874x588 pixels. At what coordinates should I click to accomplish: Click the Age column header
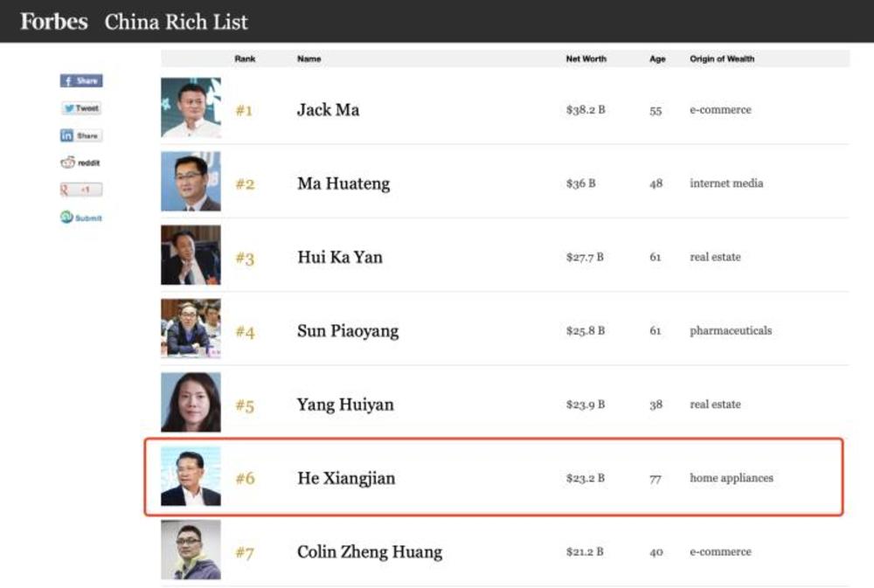click(657, 59)
